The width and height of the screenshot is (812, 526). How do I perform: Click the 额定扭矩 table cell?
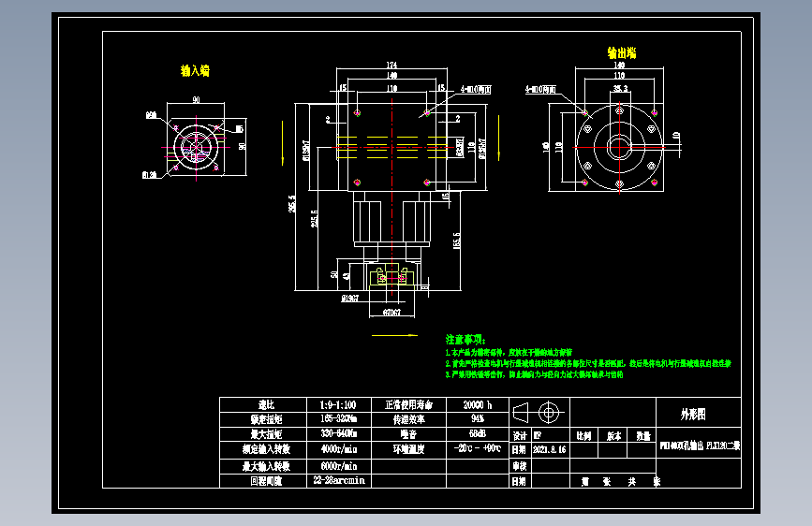pos(263,419)
